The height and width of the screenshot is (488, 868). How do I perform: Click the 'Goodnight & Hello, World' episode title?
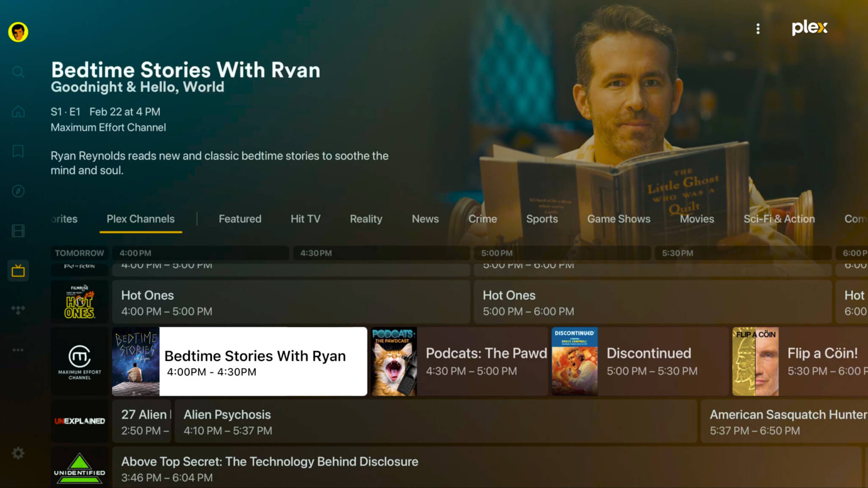pyautogui.click(x=137, y=87)
